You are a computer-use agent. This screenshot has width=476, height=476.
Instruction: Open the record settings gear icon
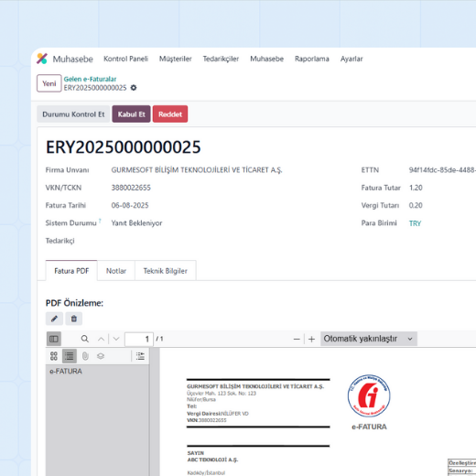pyautogui.click(x=134, y=88)
